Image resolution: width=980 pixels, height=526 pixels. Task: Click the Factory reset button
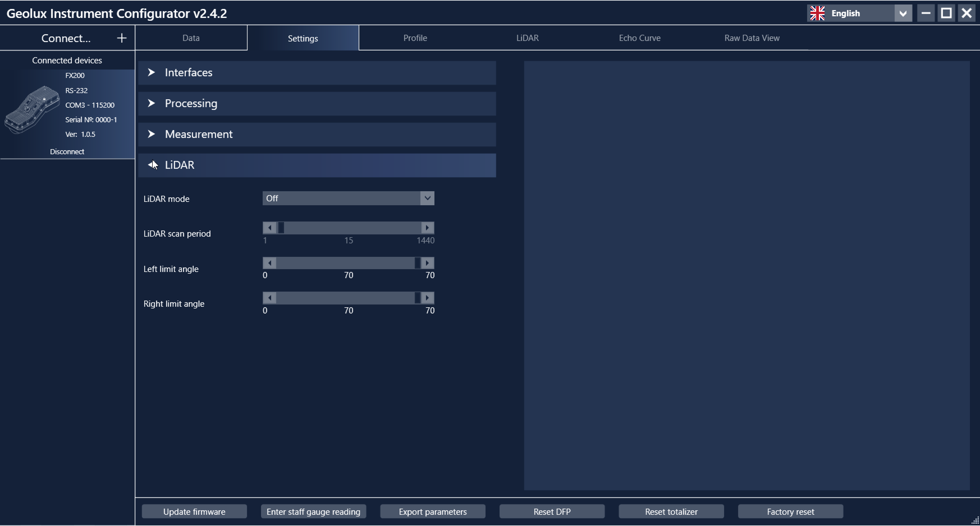(791, 511)
